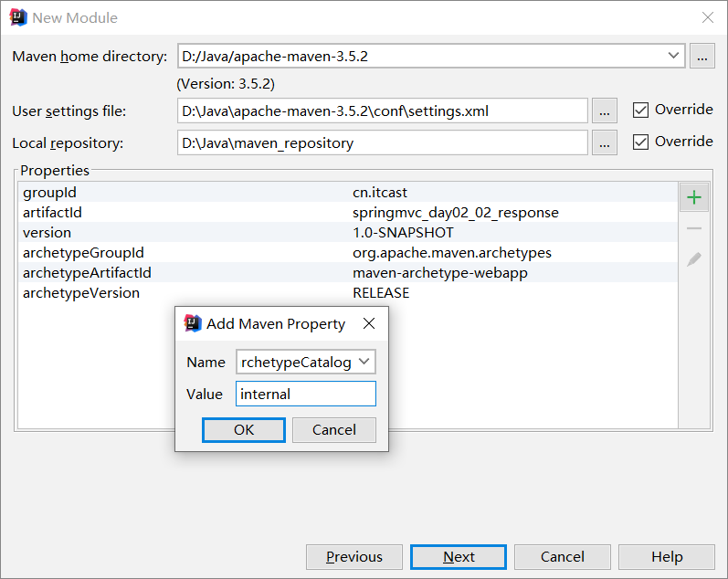Click the IntelliJ icon in Add Maven Property dialog

click(193, 323)
